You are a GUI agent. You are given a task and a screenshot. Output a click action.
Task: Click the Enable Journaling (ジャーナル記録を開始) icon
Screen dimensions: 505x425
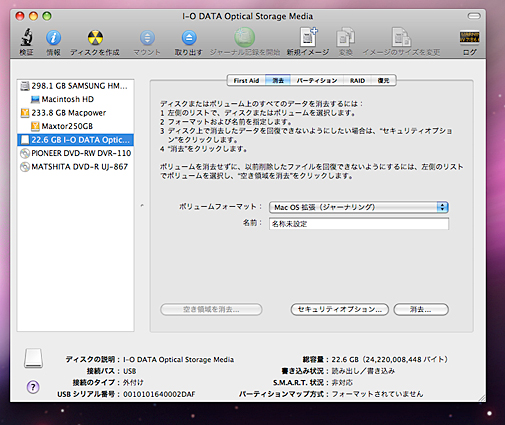tap(244, 37)
